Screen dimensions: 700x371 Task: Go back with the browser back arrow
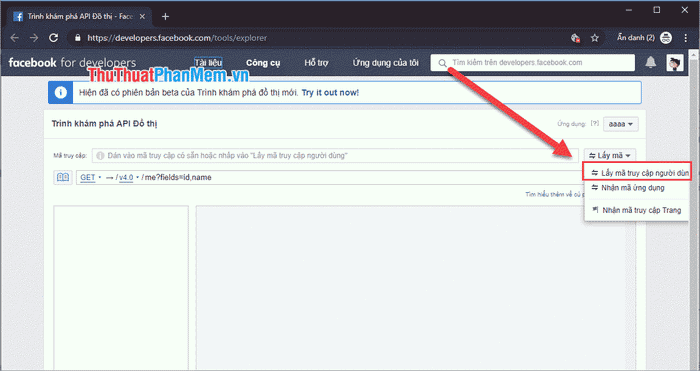(14, 38)
